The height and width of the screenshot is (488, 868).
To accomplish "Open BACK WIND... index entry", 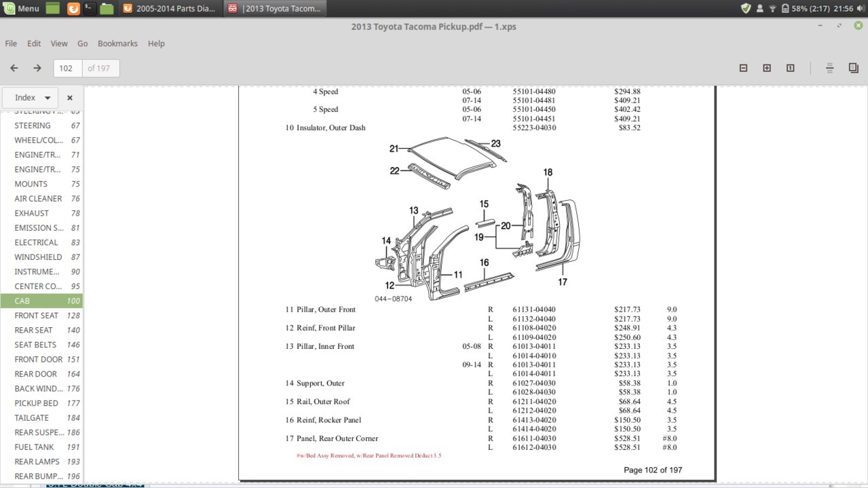I will click(x=41, y=388).
